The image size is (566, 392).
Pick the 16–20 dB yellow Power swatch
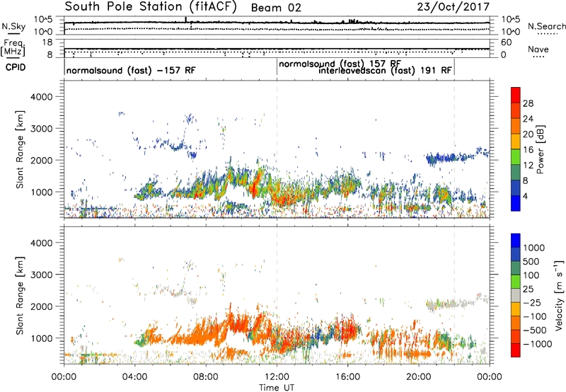pyautogui.click(x=516, y=142)
